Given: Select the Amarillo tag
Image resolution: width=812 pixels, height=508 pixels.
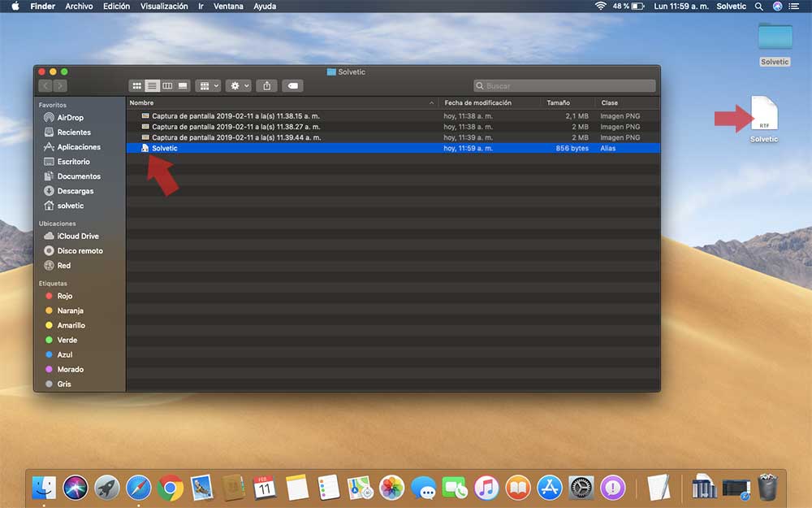Looking at the screenshot, I should click(x=65, y=326).
